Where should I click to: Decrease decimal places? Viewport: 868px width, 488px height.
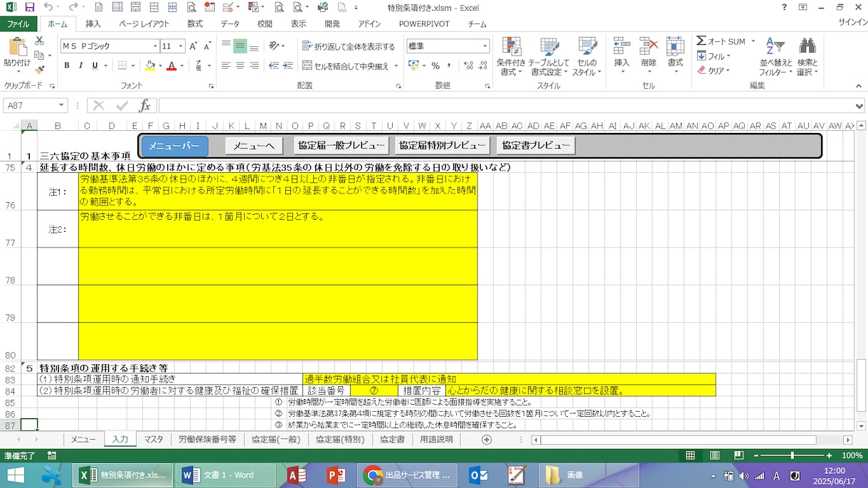click(482, 65)
